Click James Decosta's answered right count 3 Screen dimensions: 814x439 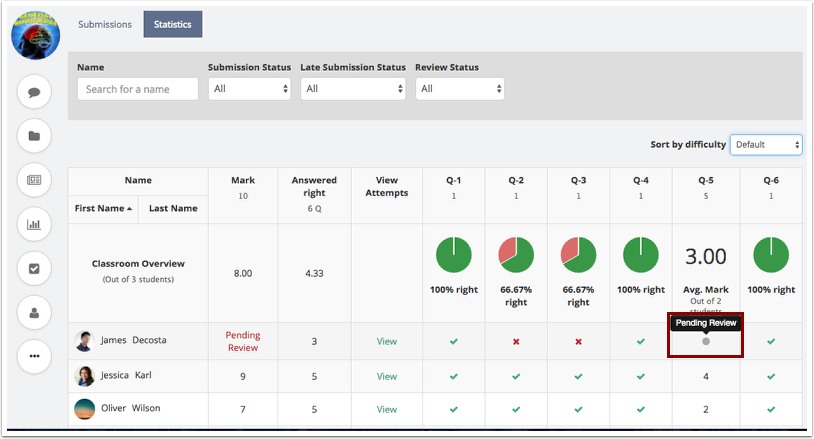(314, 341)
